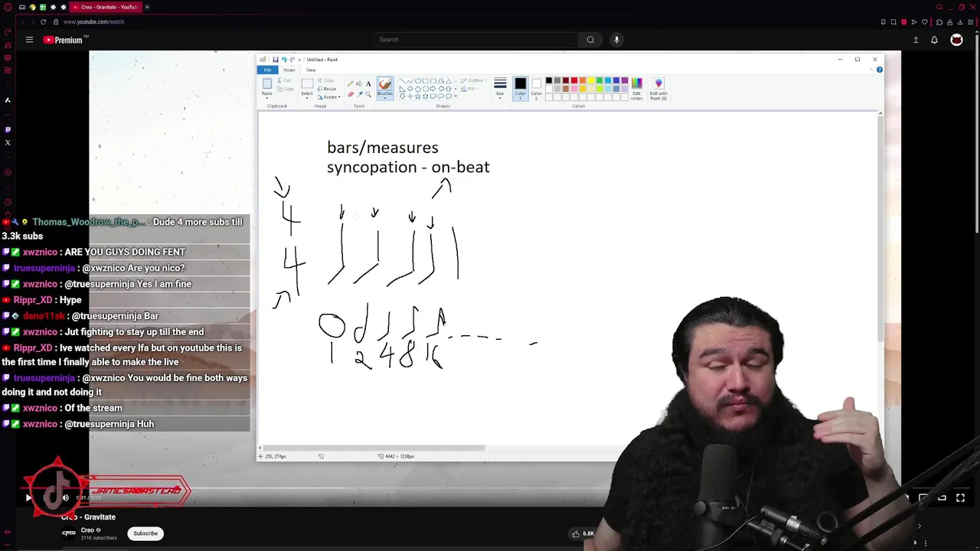Open the browser easy setup icon
The width and height of the screenshot is (980, 551).
click(x=971, y=21)
